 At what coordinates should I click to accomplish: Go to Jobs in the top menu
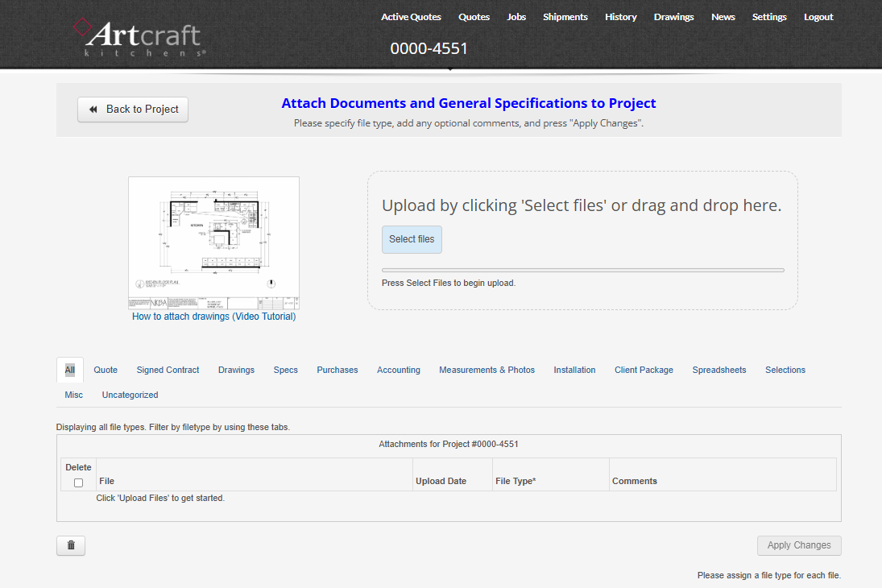pos(516,17)
